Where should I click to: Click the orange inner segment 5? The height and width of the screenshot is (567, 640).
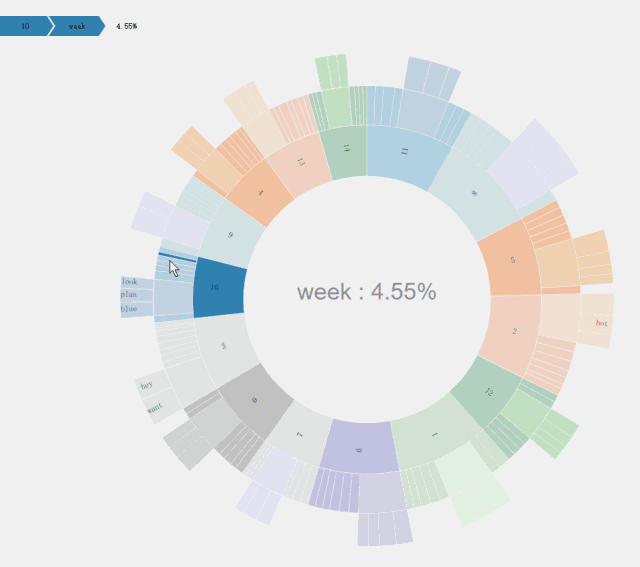click(x=511, y=259)
